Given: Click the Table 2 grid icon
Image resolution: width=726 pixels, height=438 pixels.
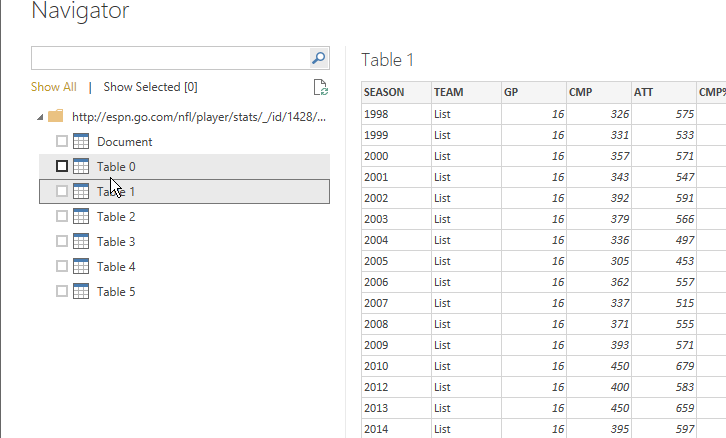Looking at the screenshot, I should (83, 217).
